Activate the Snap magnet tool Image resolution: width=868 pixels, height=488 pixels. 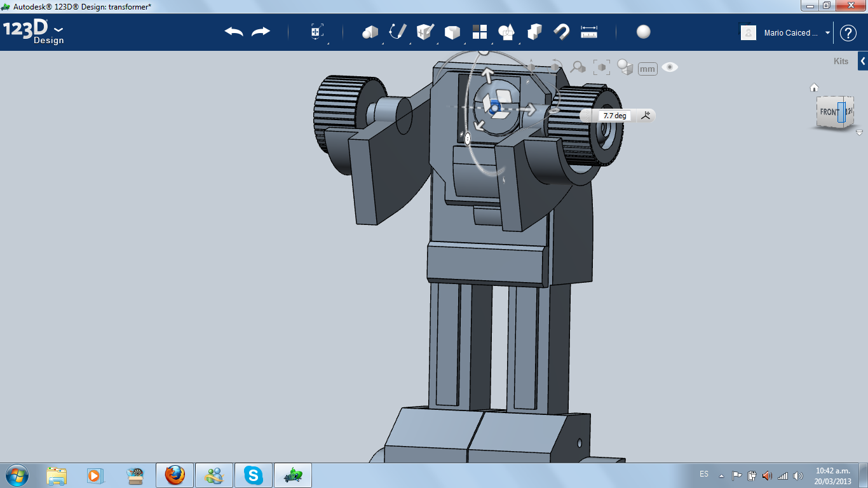coord(562,32)
